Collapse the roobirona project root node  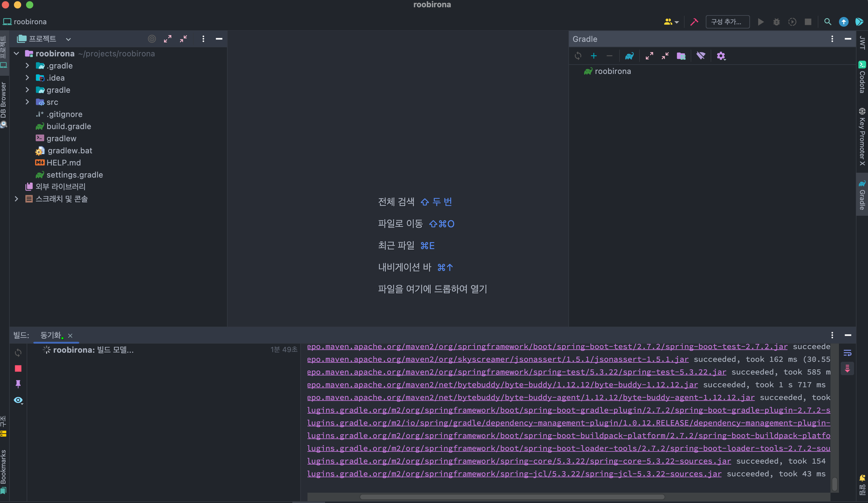[16, 54]
